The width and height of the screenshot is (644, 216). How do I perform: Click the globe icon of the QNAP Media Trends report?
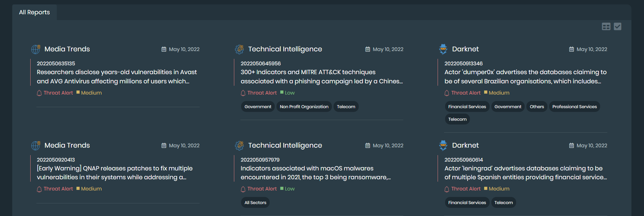36,146
